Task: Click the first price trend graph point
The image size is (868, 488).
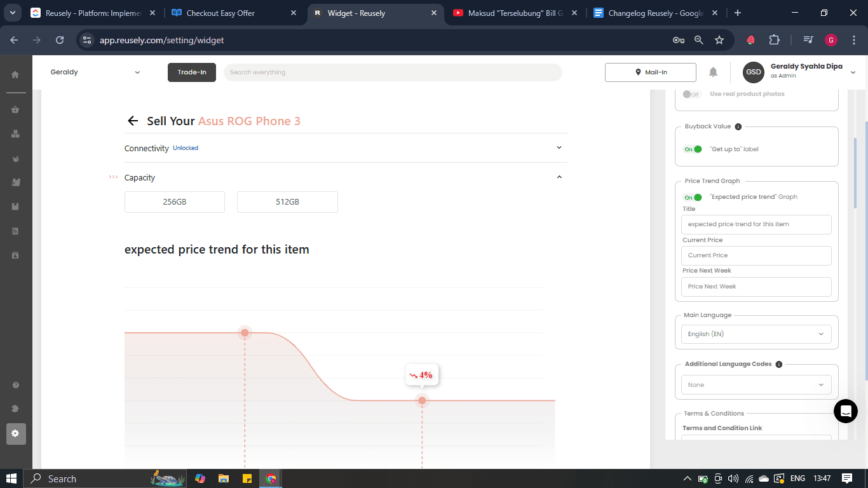Action: [245, 332]
